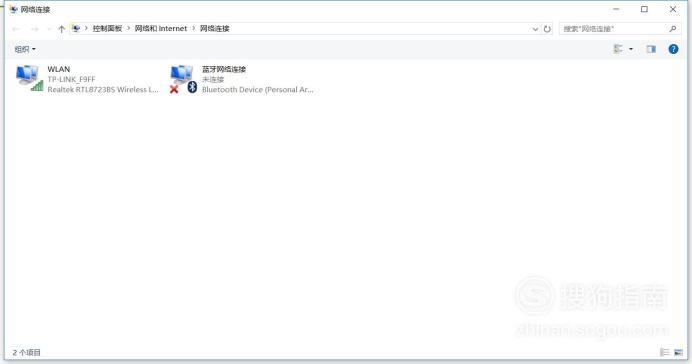
Task: Click the TP-LINK_F9FF network name text
Action: click(71, 79)
